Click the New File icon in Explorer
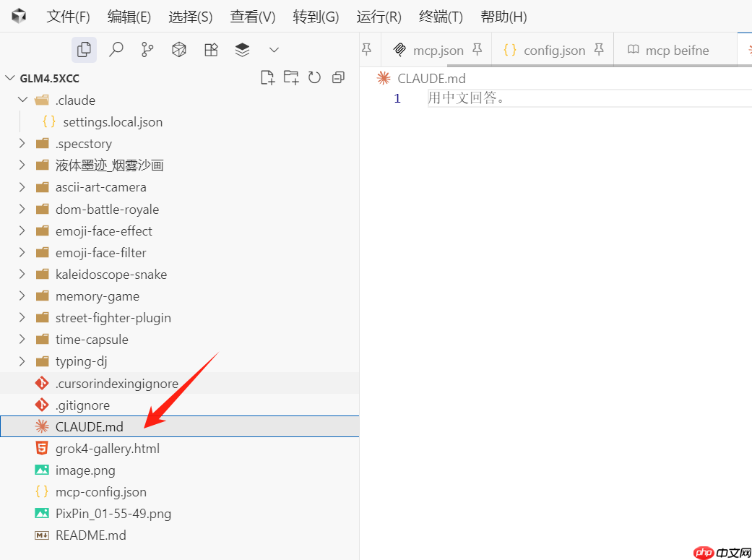Viewport: 752px width, 560px height. pyautogui.click(x=267, y=77)
